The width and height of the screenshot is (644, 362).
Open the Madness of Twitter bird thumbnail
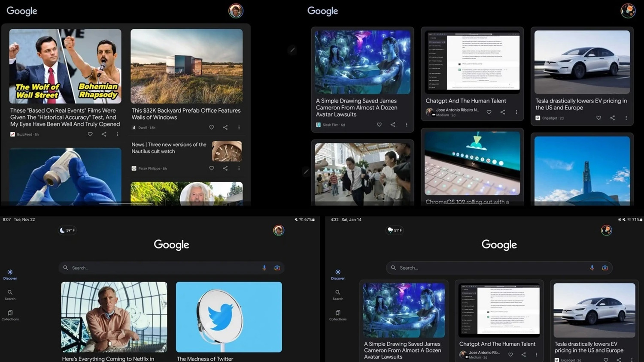(x=229, y=317)
